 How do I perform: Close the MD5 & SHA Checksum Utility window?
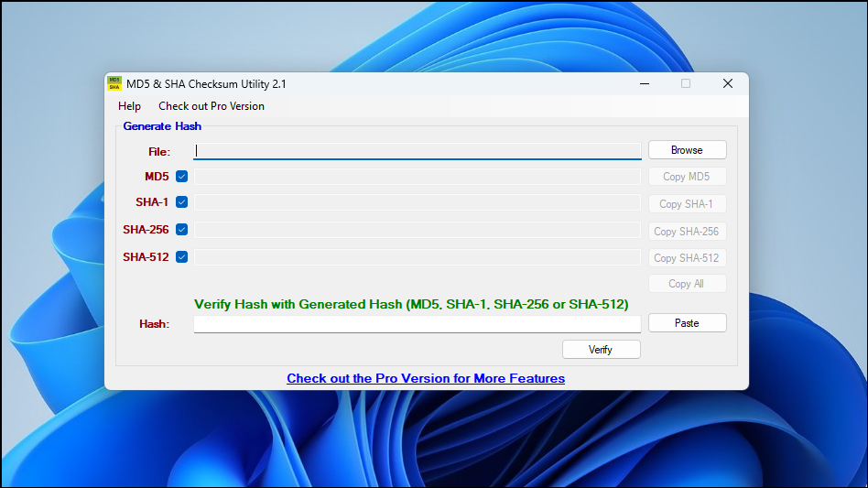727,83
